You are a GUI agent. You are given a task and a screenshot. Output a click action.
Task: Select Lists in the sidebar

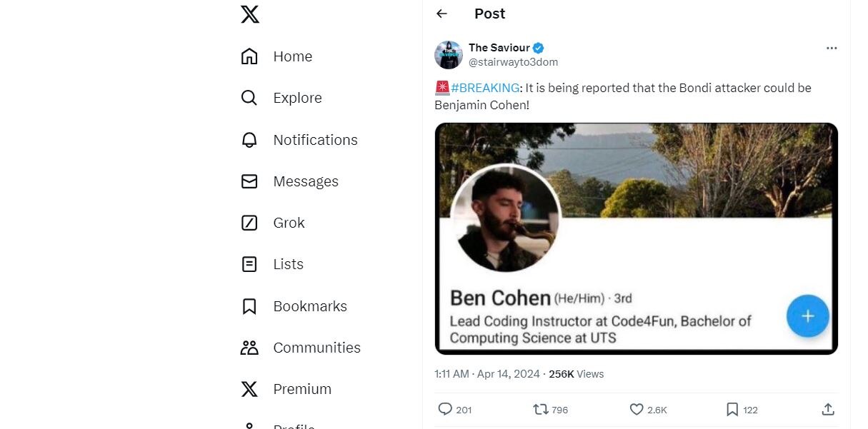point(249,263)
